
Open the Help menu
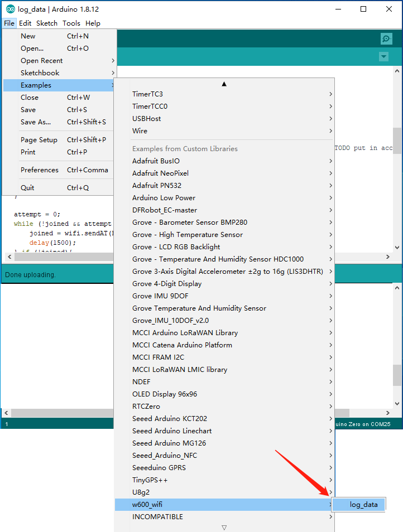click(93, 23)
